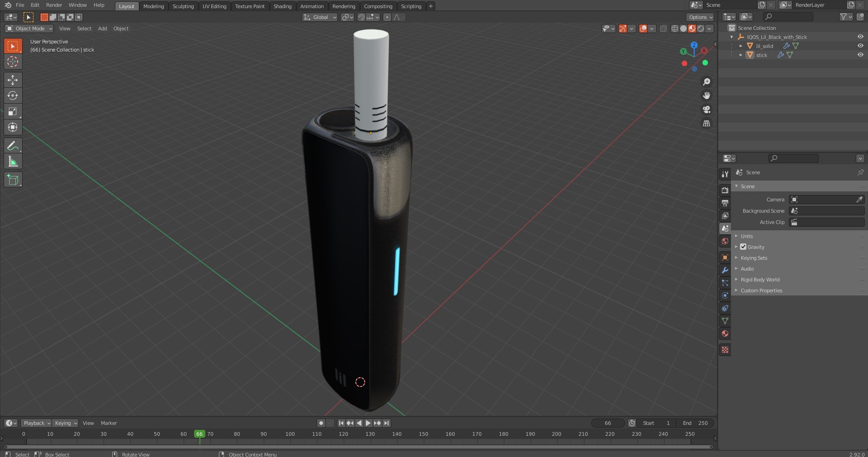Expand the lil_solid tree item

point(740,46)
